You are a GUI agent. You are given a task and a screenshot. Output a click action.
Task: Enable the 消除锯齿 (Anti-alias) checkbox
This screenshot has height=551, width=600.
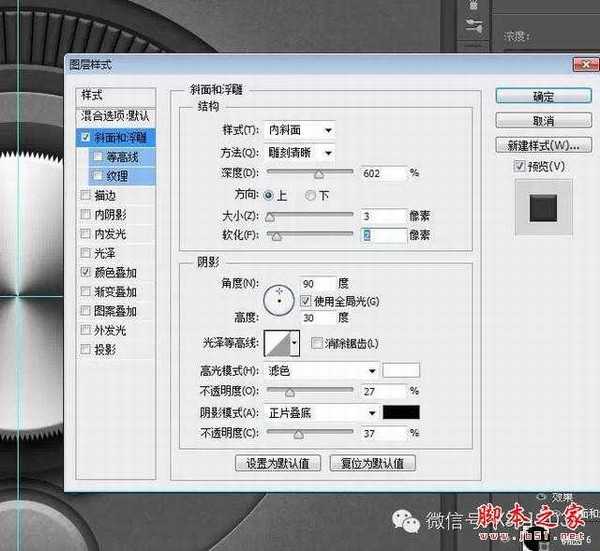coord(316,344)
